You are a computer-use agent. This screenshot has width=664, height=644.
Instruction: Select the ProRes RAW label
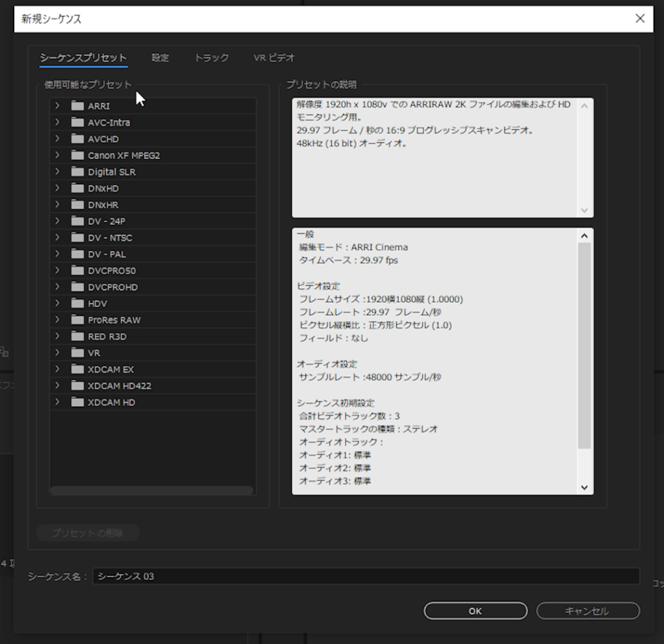point(114,320)
